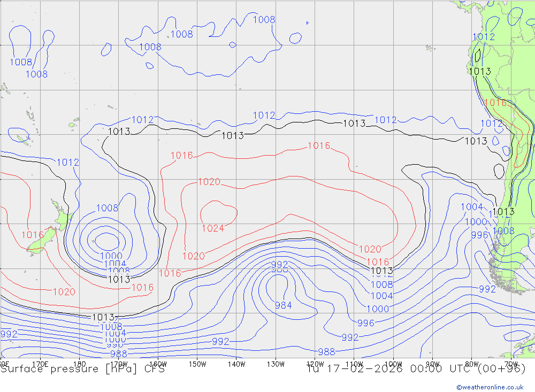The height and width of the screenshot is (392, 535).
Task: Click the 984 low pressure center label
Action: pyautogui.click(x=283, y=305)
